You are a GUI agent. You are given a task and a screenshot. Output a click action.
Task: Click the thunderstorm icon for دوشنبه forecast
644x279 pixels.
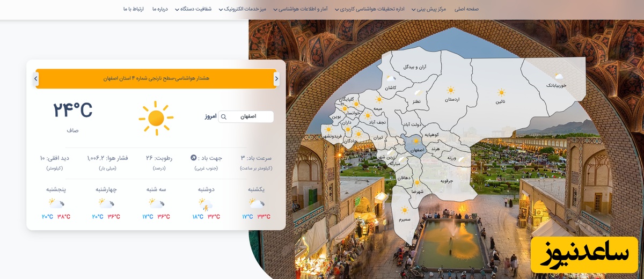click(x=206, y=204)
